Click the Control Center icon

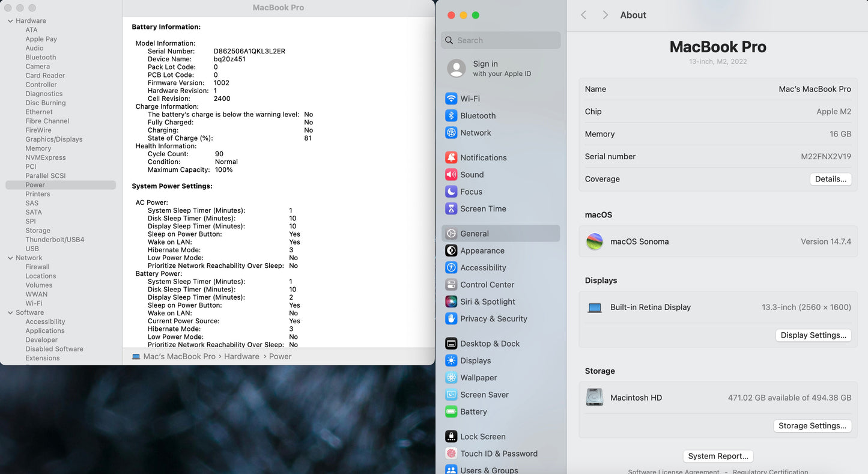pos(451,285)
